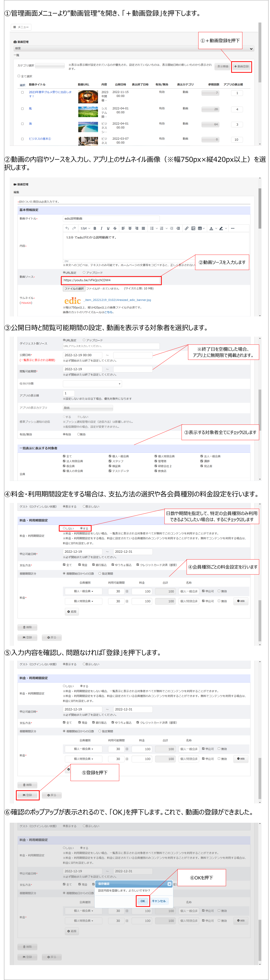The height and width of the screenshot is (980, 270).
Task: Toggle the 法人特別会員 target checkbox
Action: click(64, 461)
